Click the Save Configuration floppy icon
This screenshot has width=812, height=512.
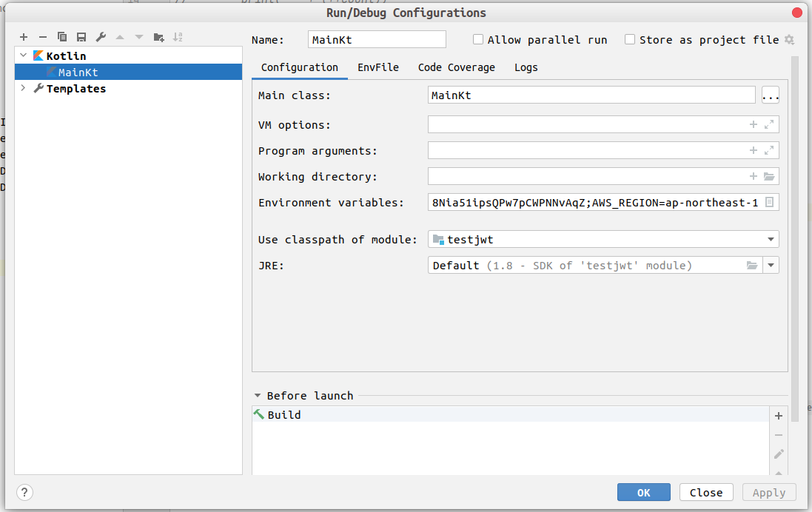pos(81,37)
